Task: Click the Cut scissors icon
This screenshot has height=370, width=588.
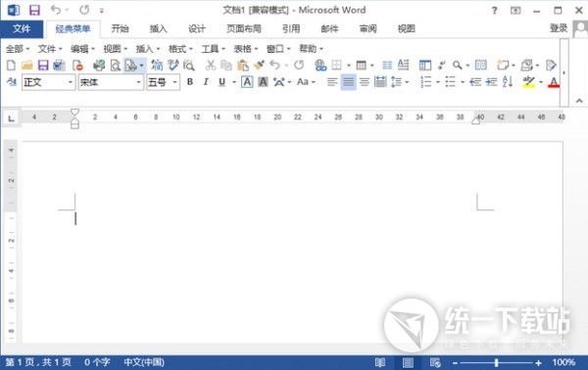Action: pyautogui.click(x=211, y=66)
